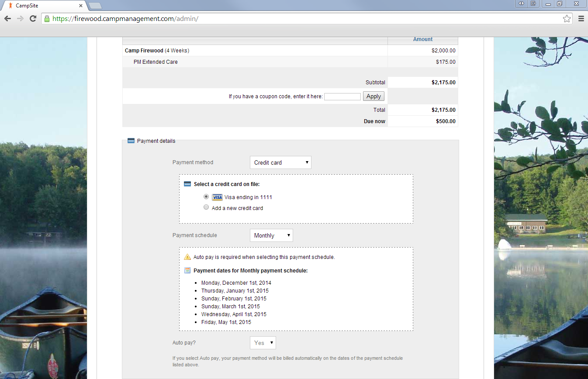Image resolution: width=588 pixels, height=379 pixels.
Task: Click the Amount column header
Action: pos(423,39)
